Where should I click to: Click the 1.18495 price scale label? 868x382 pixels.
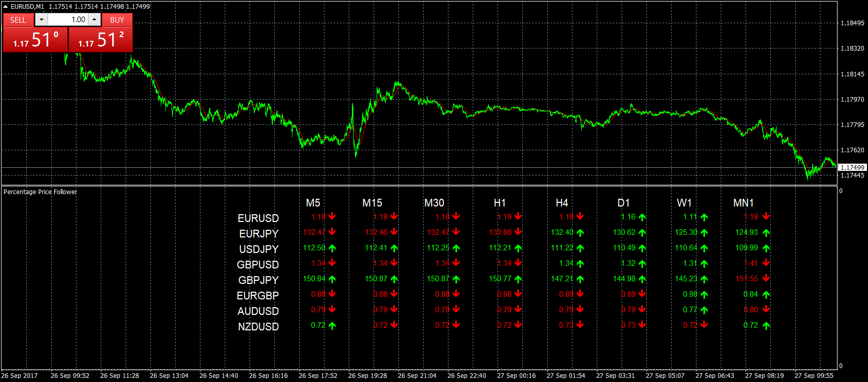852,23
